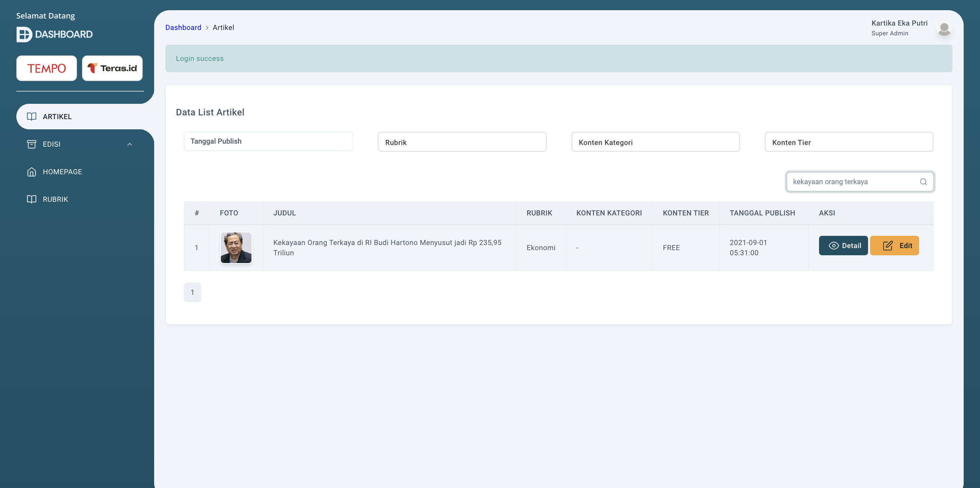This screenshot has height=488, width=980.
Task: Collapse the Edisi menu chevron
Action: click(x=129, y=144)
